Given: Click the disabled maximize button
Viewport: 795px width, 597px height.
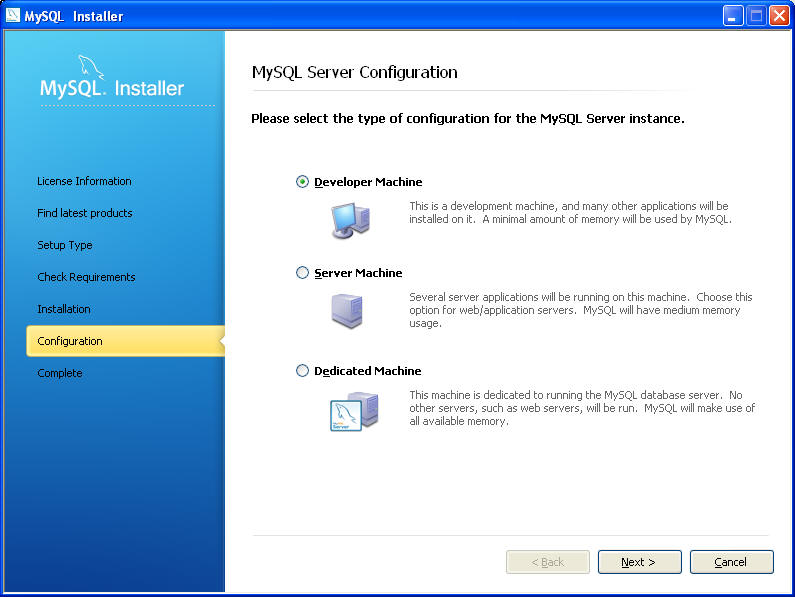Looking at the screenshot, I should point(756,15).
